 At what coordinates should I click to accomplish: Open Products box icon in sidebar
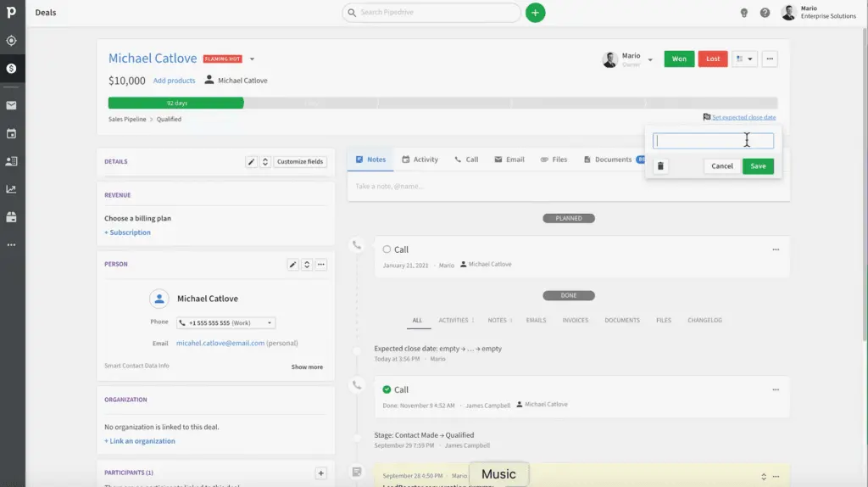coord(11,217)
